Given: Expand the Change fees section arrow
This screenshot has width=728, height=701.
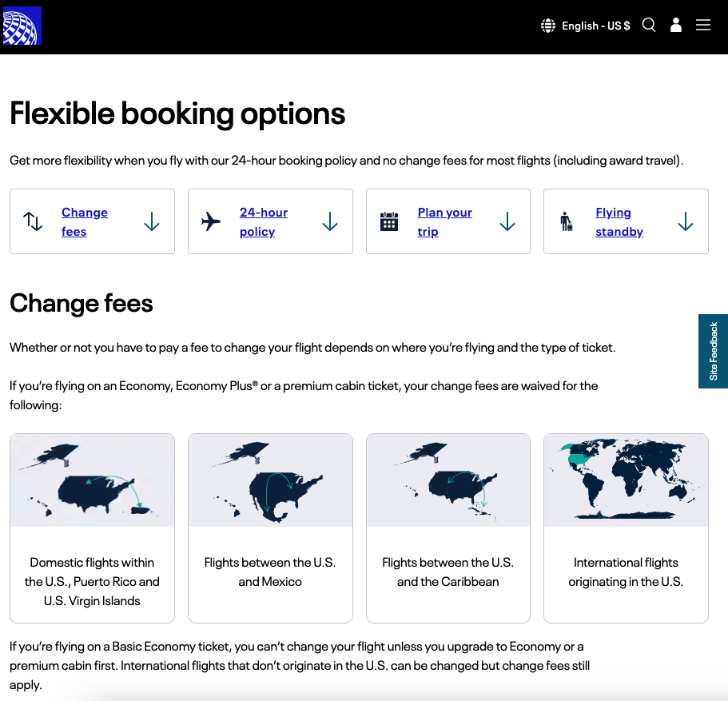Looking at the screenshot, I should pyautogui.click(x=152, y=221).
